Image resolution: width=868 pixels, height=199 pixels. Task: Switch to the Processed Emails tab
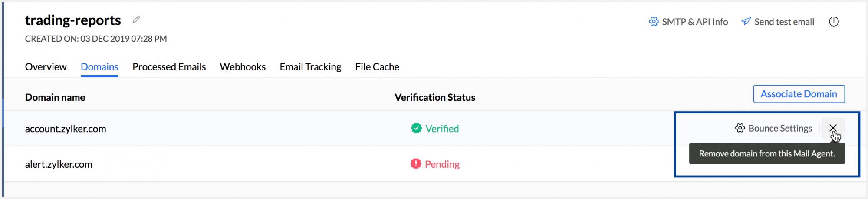pyautogui.click(x=169, y=67)
